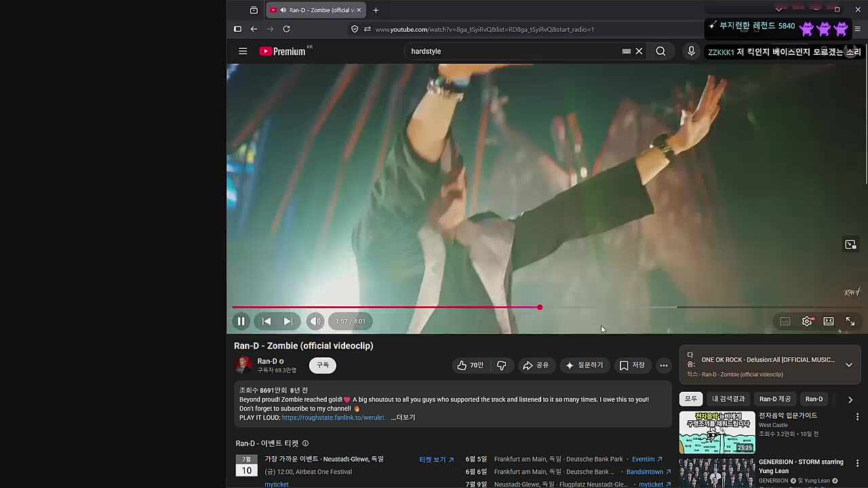This screenshot has height=488, width=868.
Task: Click the video title Ran-D - Zombie
Action: click(303, 346)
